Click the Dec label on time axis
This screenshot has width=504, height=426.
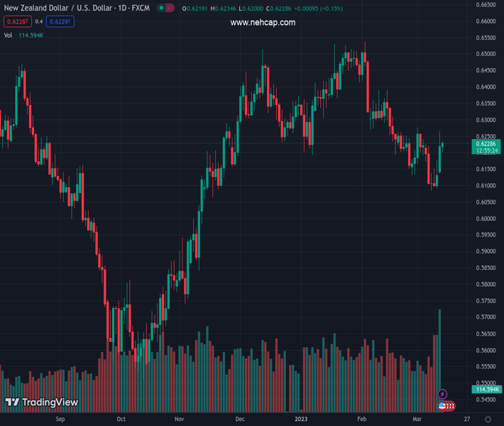(x=241, y=420)
